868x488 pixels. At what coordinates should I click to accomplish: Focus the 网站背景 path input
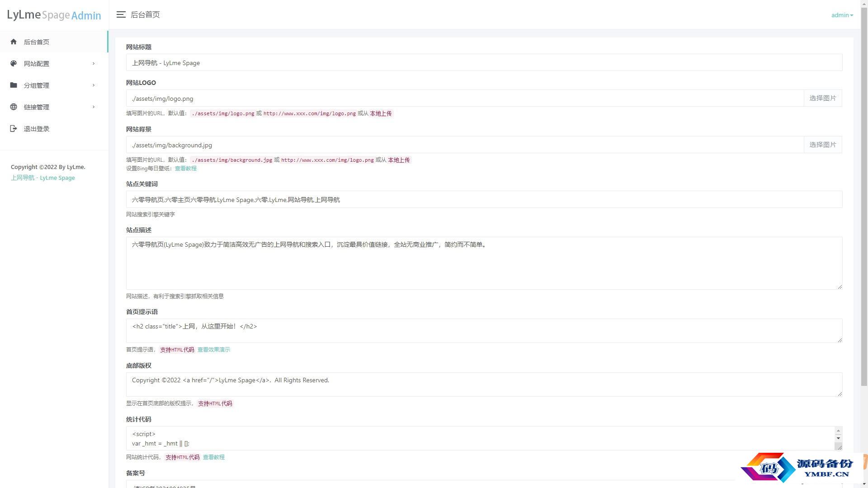(x=465, y=145)
